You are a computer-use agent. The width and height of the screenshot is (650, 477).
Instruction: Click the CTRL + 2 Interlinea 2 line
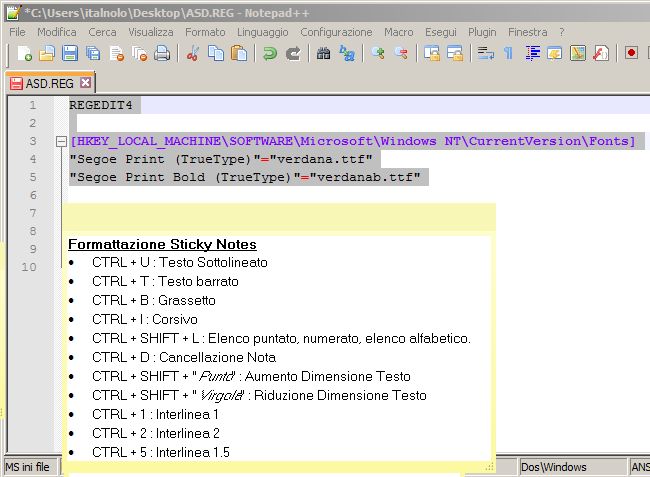[156, 433]
